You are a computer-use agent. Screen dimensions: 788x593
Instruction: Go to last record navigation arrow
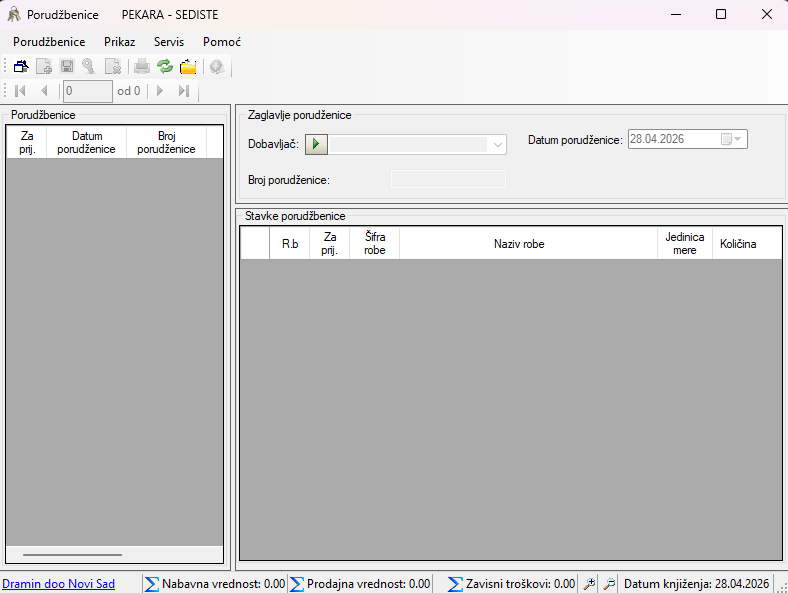(x=184, y=91)
